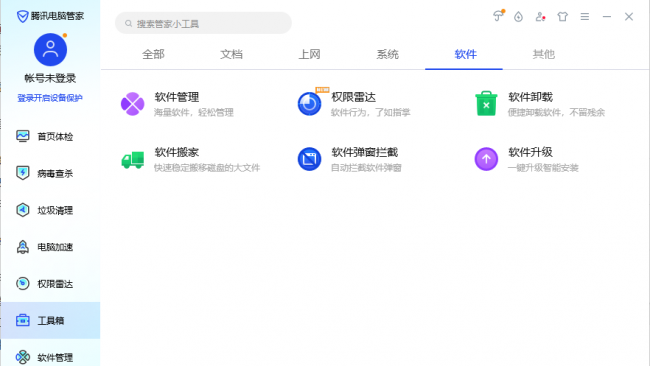Open 软件管理 in the sidebar
This screenshot has height=366, width=650.
click(x=50, y=357)
